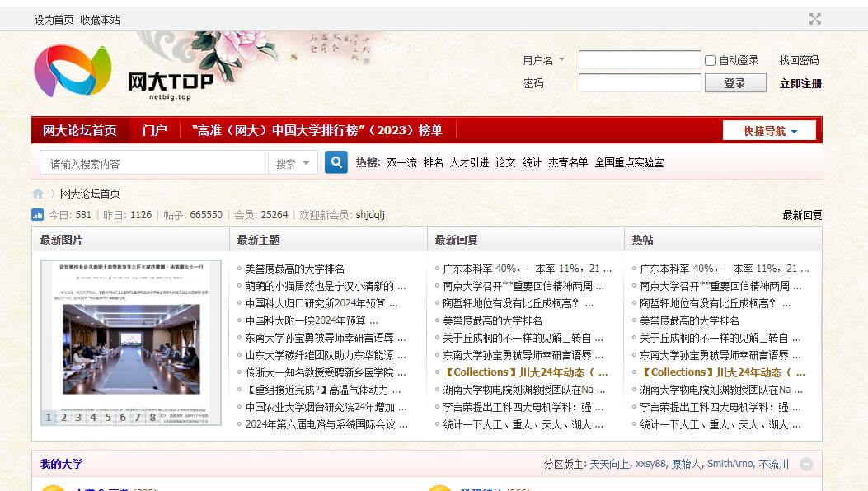Click the search input field
Viewport: 868px width, 491px height.
(x=152, y=162)
